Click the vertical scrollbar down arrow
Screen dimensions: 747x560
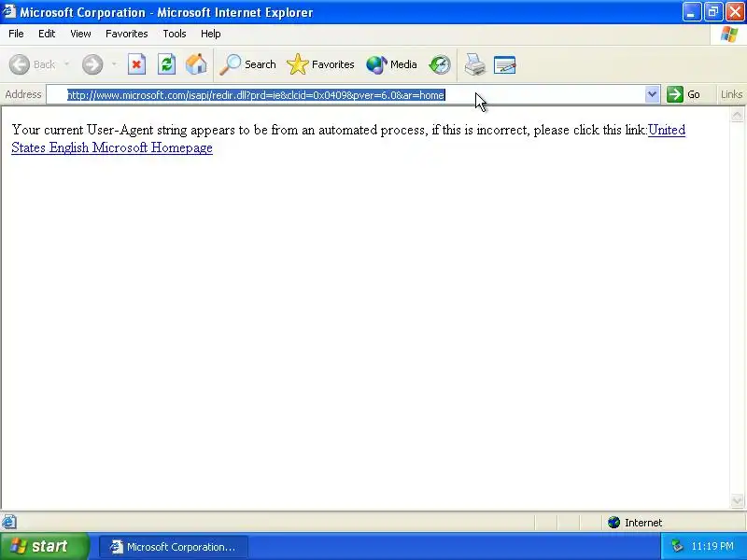pyautogui.click(x=737, y=500)
